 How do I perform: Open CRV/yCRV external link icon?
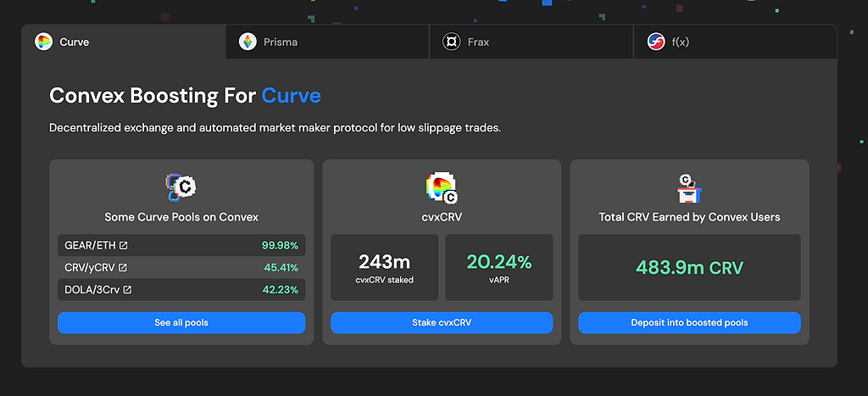coord(123,267)
